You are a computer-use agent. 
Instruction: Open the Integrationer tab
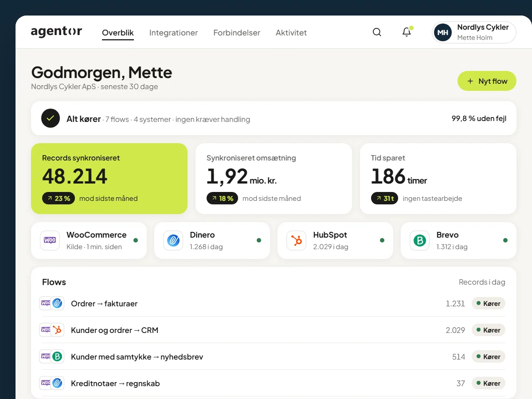coord(173,32)
